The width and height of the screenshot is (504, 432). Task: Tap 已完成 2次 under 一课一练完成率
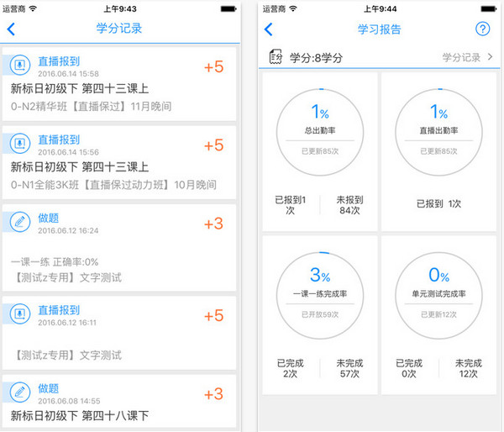point(291,368)
